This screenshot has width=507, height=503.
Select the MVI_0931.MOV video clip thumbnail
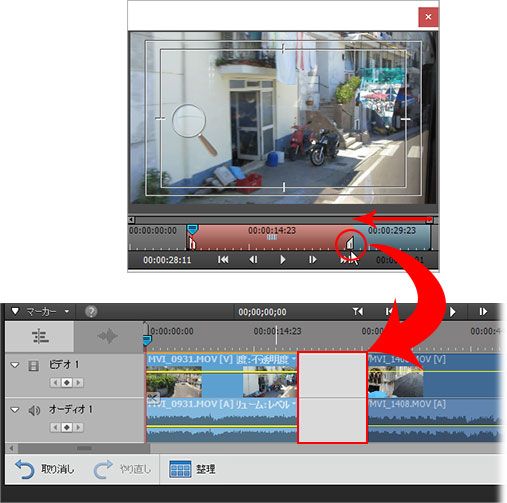tap(174, 382)
